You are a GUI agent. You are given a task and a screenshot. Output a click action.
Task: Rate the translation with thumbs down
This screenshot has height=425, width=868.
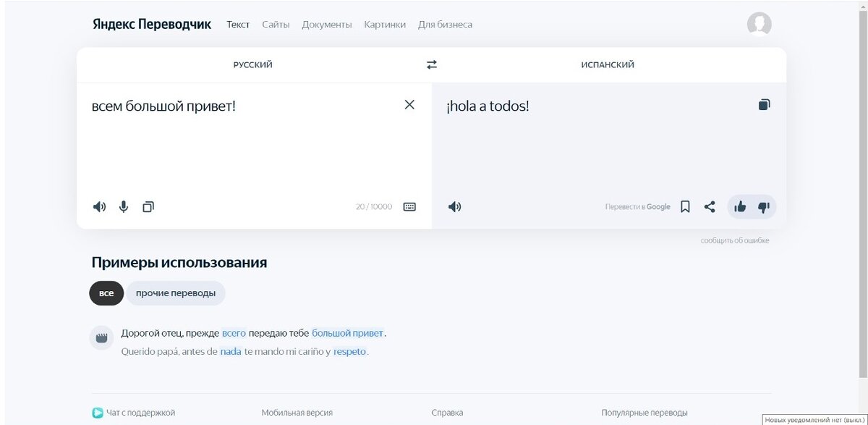763,207
